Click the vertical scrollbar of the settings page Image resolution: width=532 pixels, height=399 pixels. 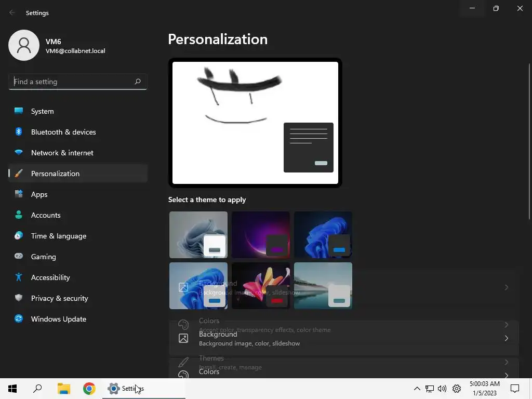coord(529,141)
